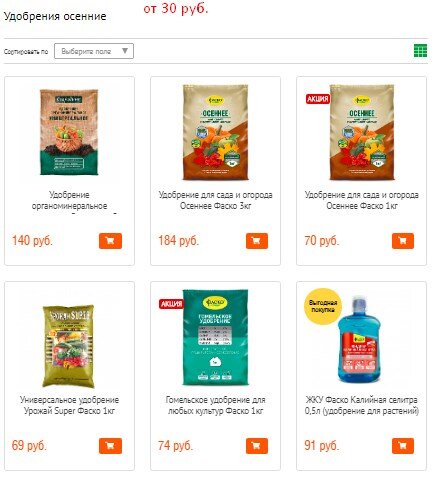Click the Осеннее 3кг bag image
The width and height of the screenshot is (444, 479).
pyautogui.click(x=215, y=132)
